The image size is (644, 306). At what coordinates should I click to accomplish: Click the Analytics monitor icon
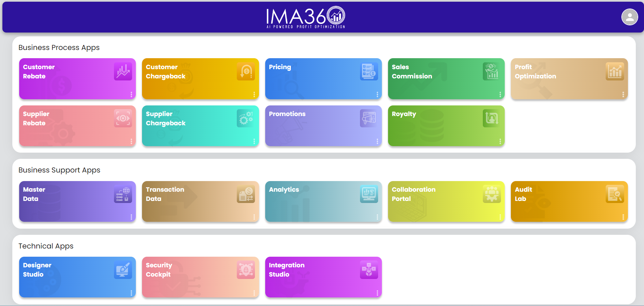[369, 194]
